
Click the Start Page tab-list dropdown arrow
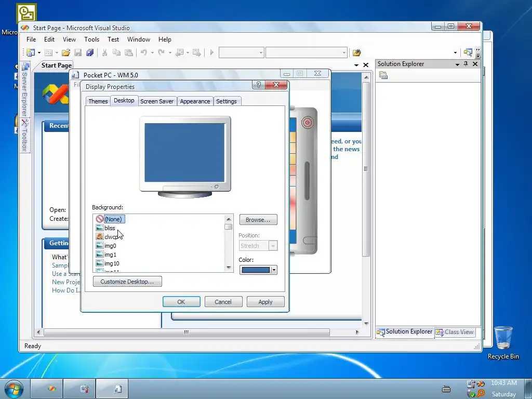click(356, 65)
